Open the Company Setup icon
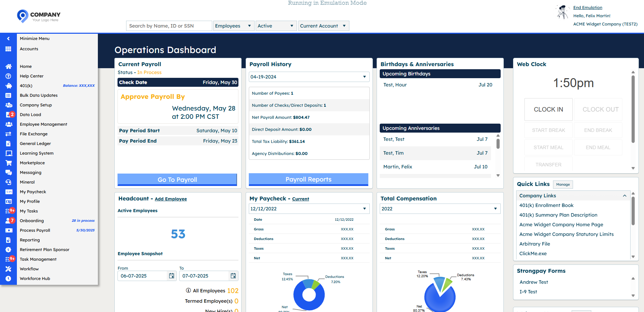644x312 pixels. point(8,105)
